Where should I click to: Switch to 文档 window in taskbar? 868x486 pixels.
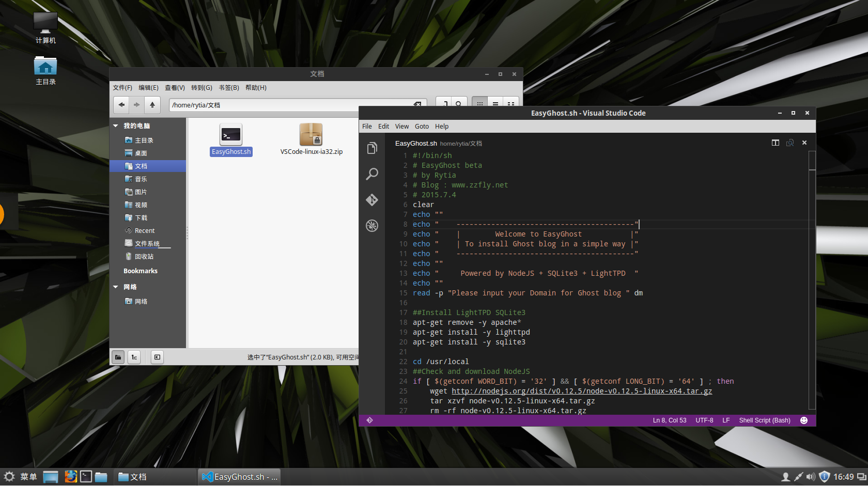155,477
